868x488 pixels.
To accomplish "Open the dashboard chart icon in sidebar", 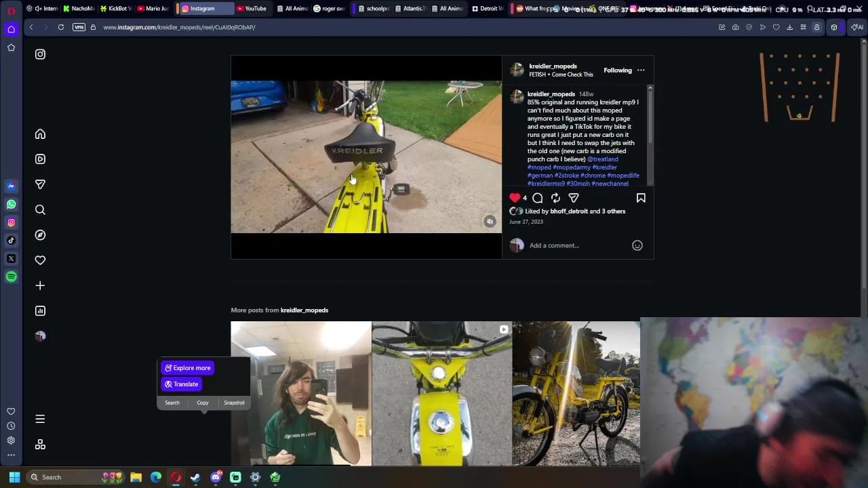I will click(x=40, y=311).
